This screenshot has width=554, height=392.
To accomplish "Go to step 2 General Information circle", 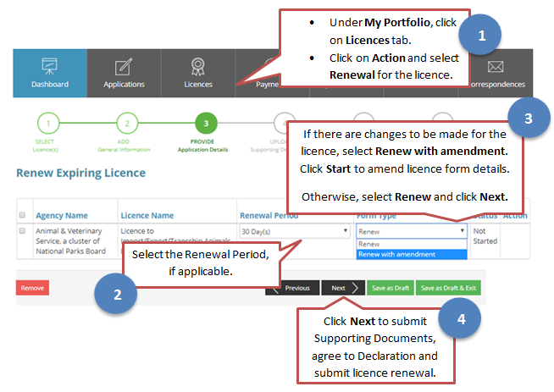I will point(126,124).
